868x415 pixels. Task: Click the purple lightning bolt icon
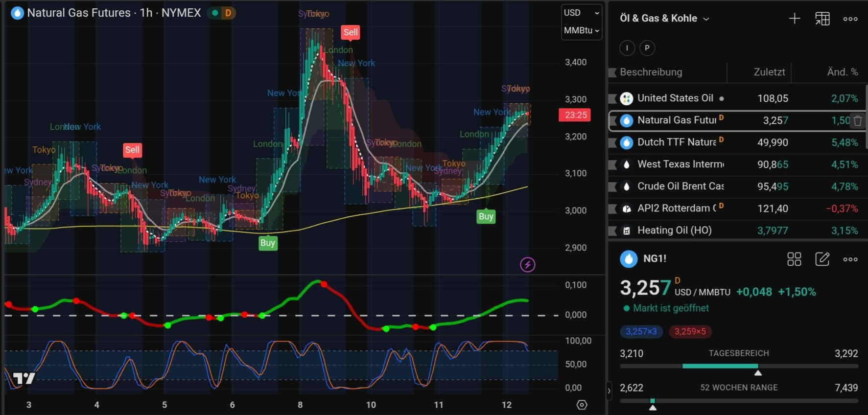tap(527, 265)
